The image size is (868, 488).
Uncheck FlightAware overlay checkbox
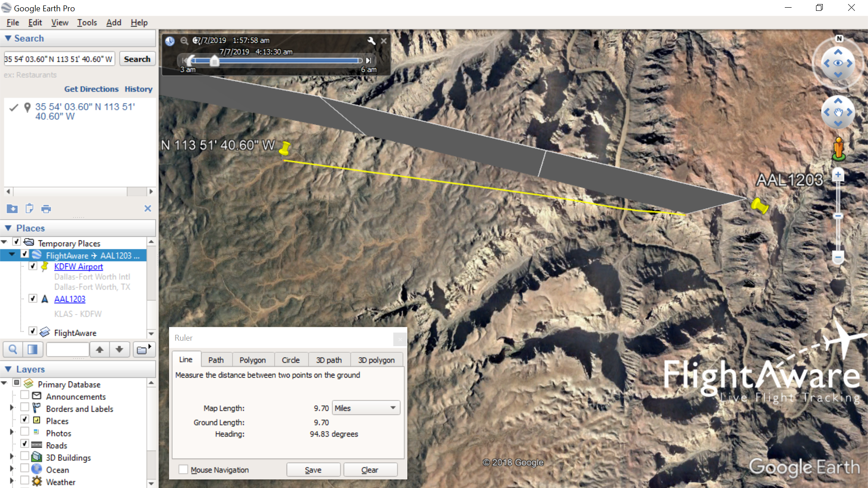33,331
